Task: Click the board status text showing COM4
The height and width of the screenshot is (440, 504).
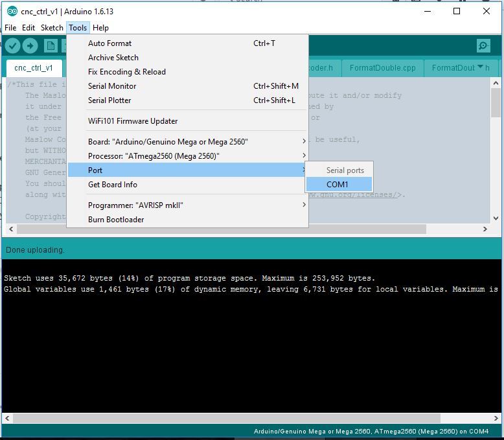Action: tap(371, 432)
